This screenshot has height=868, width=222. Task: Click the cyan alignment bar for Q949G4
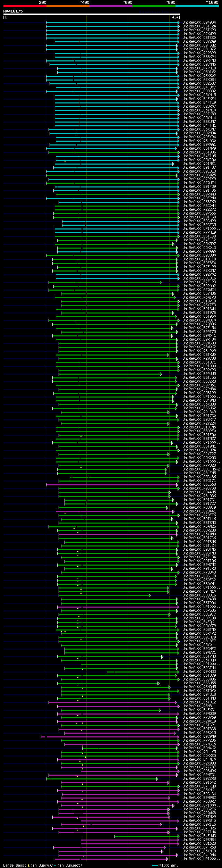pyautogui.click(x=113, y=23)
